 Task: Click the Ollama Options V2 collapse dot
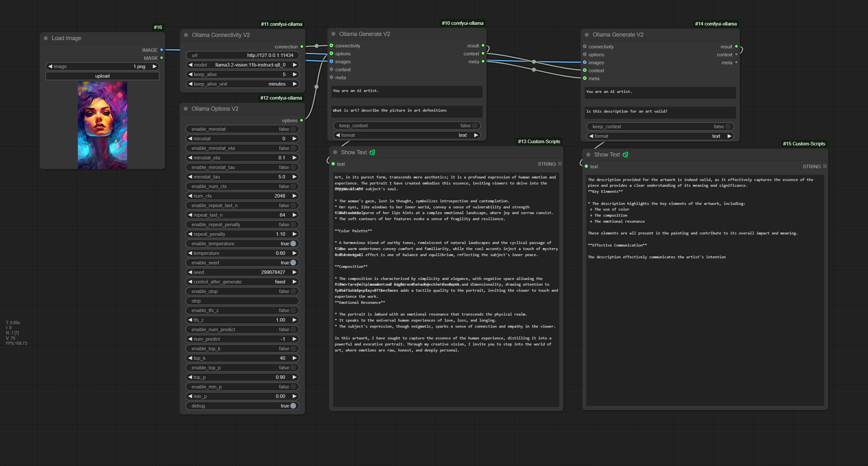tap(186, 109)
